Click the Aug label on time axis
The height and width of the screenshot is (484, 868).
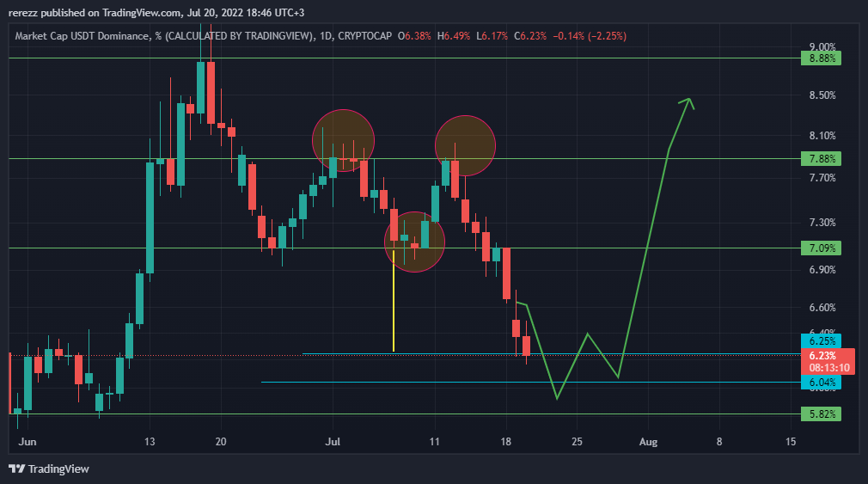[648, 441]
